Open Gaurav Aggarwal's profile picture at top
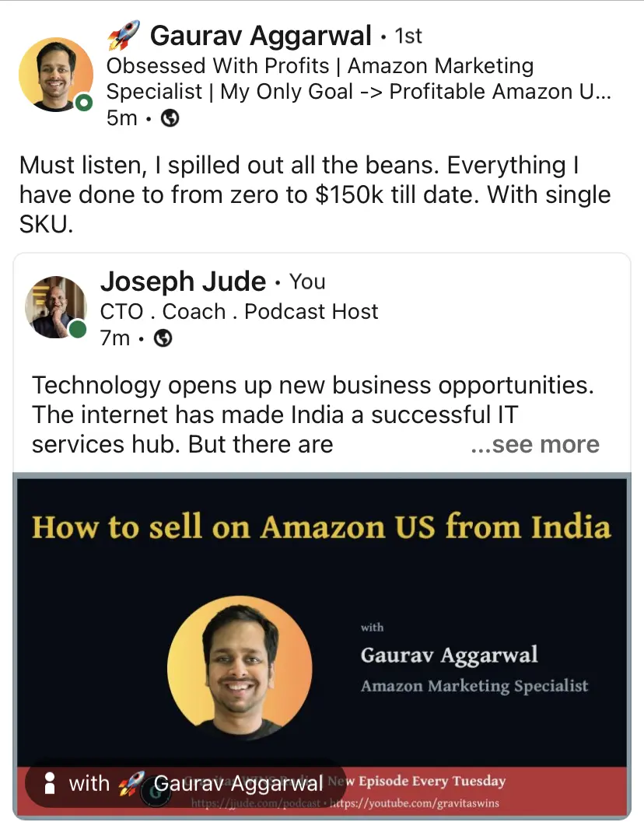Viewport: 644px width, 822px height. click(55, 75)
